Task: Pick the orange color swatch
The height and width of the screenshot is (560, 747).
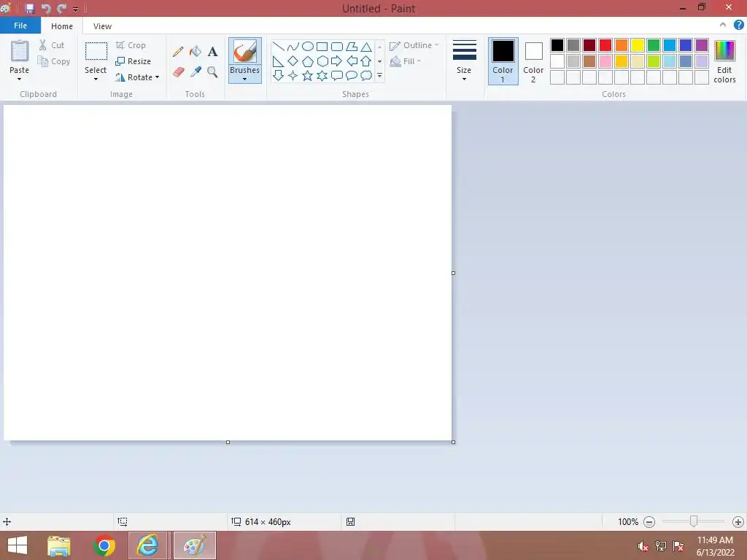Action: click(x=622, y=45)
